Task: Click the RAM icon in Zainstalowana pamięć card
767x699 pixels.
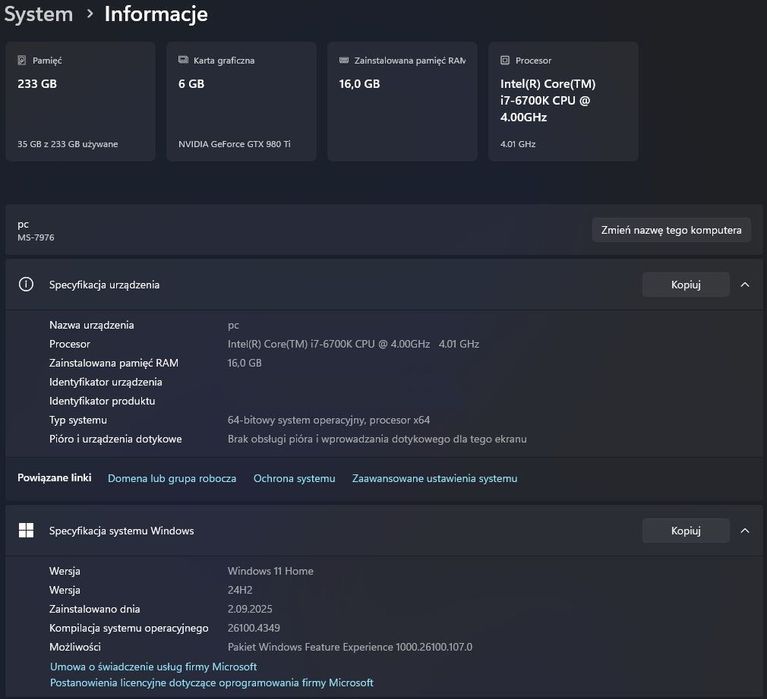Action: tap(344, 61)
